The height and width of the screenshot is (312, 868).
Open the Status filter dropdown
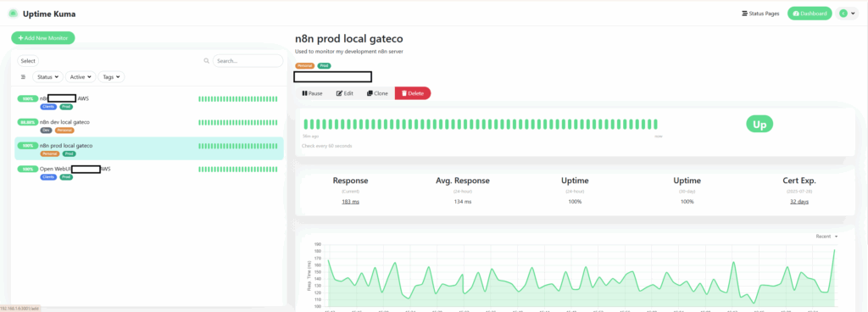point(47,77)
